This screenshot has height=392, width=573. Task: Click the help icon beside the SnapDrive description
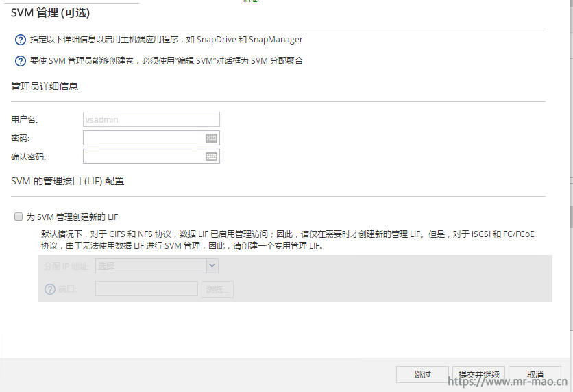click(x=21, y=40)
